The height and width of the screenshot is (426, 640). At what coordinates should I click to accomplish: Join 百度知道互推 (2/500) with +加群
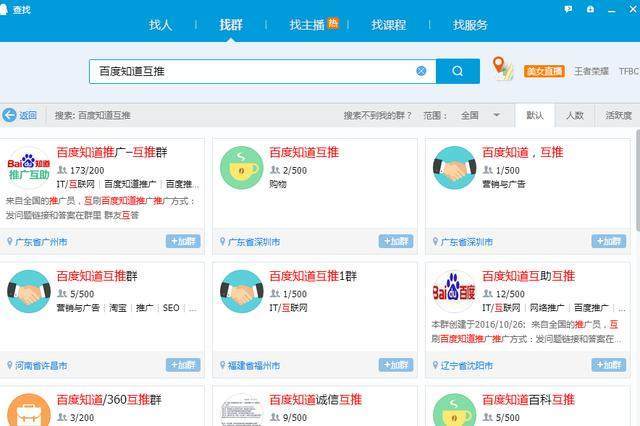click(396, 242)
